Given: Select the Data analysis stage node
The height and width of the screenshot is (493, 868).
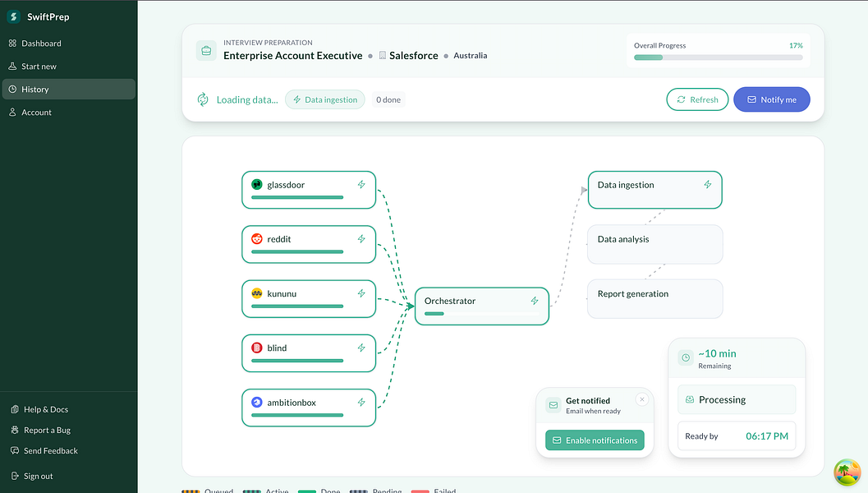Looking at the screenshot, I should [654, 244].
